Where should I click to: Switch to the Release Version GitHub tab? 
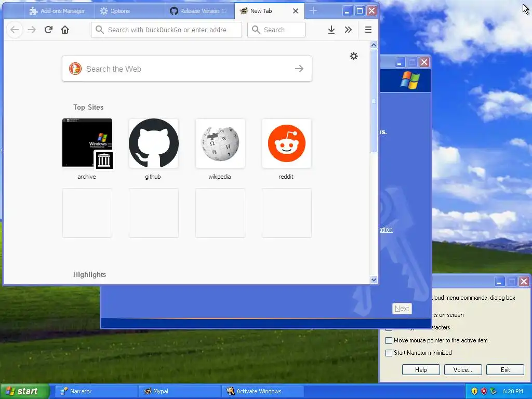click(199, 11)
